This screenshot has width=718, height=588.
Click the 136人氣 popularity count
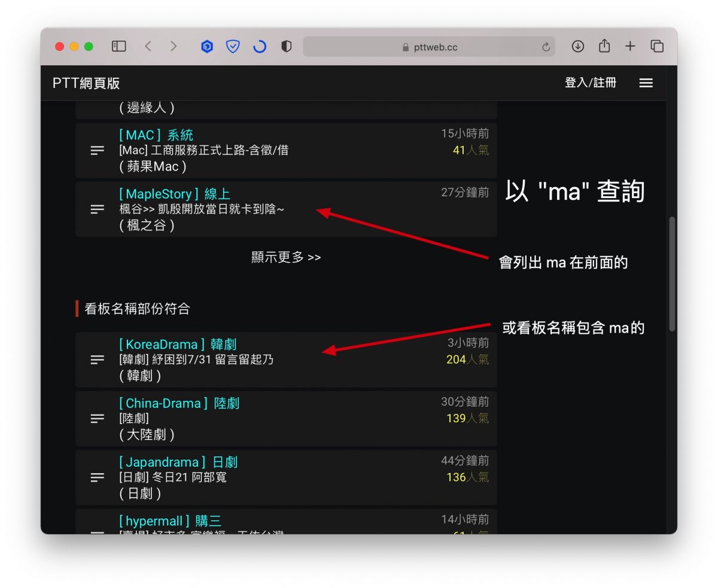point(467,477)
